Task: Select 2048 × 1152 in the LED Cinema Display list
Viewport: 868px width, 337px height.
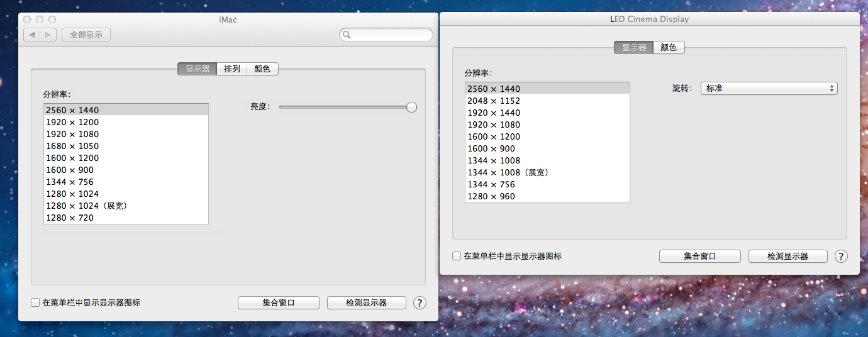Action: 547,101
